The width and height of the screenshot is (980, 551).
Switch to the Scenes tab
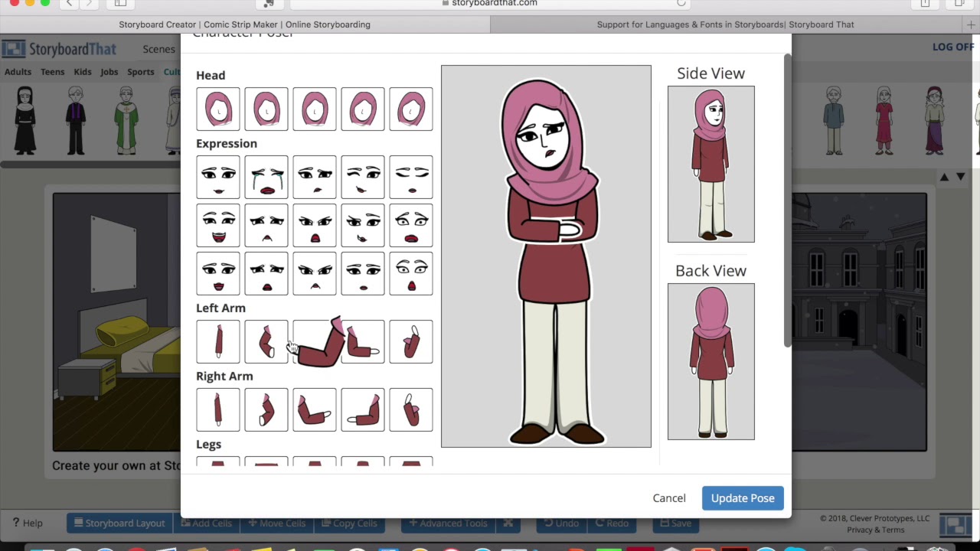[x=158, y=49]
